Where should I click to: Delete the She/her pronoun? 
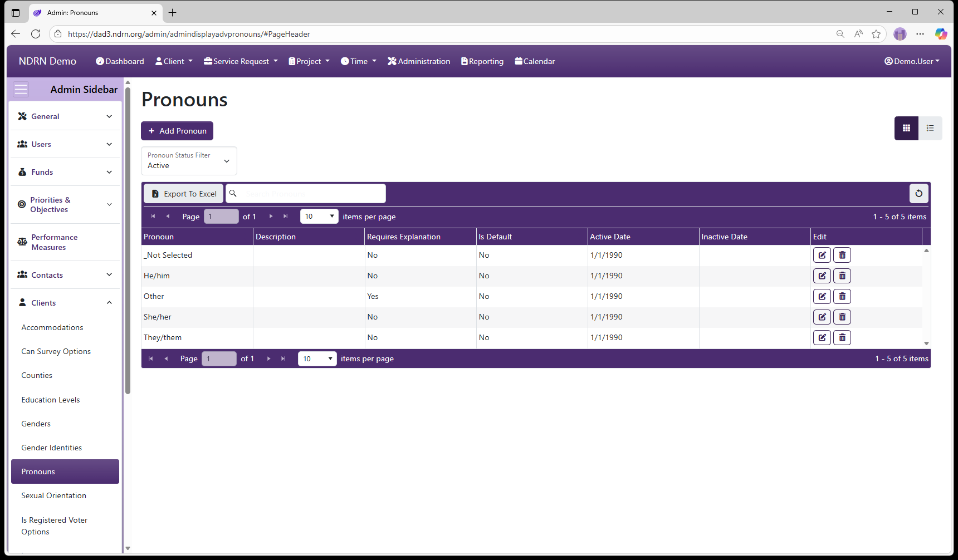(x=842, y=317)
